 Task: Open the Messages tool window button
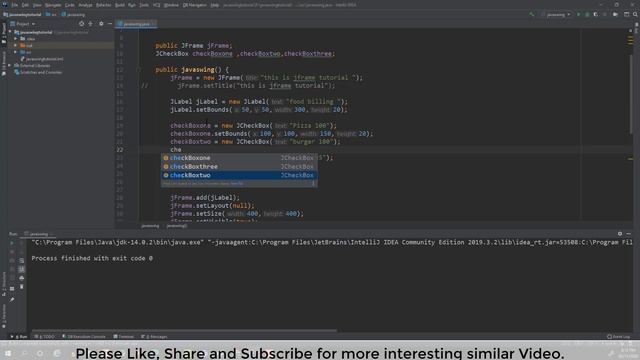click(x=154, y=337)
